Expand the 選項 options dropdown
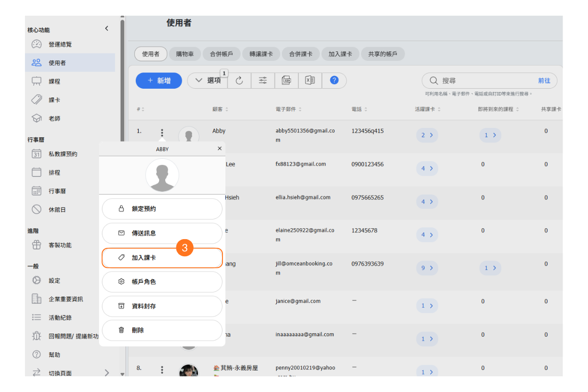This screenshot has height=392, width=588. [x=208, y=81]
